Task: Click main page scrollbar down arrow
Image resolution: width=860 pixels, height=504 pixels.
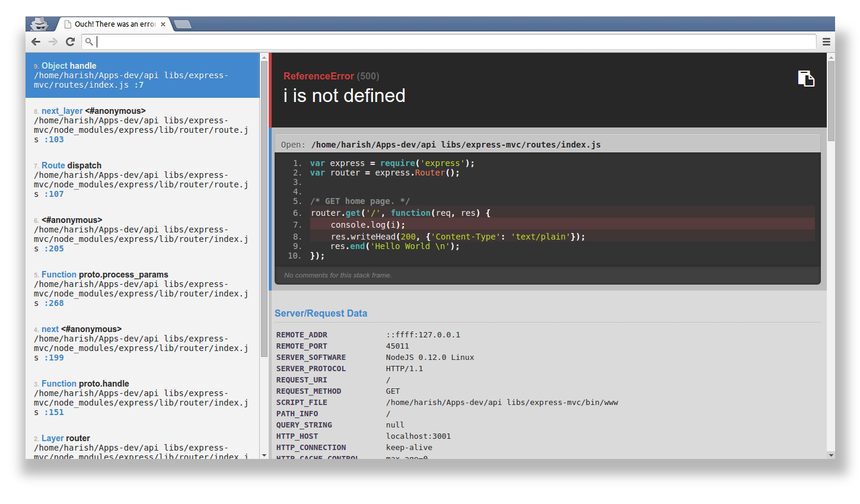Action: coord(831,455)
